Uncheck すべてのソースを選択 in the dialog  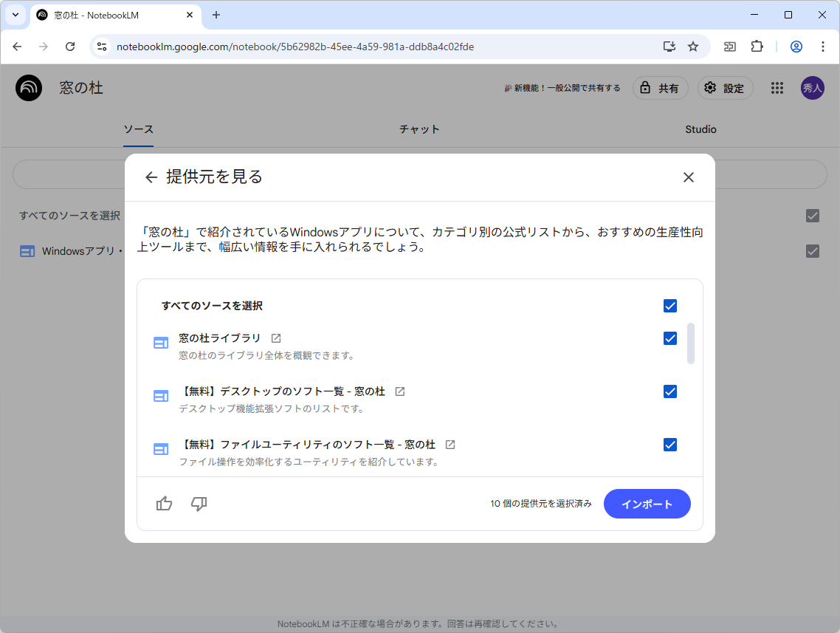tap(670, 305)
